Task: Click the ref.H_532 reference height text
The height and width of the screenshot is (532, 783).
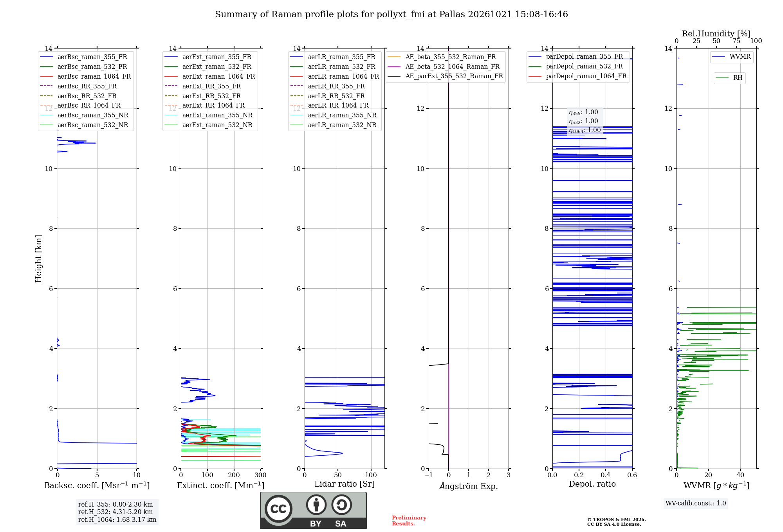Action: (115, 512)
